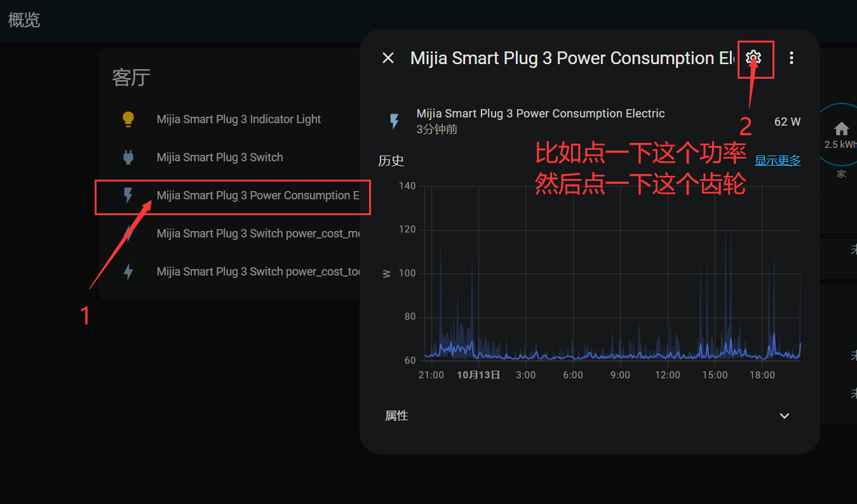Click the power_cost_month lightning icon
857x504 pixels.
pyautogui.click(x=128, y=234)
